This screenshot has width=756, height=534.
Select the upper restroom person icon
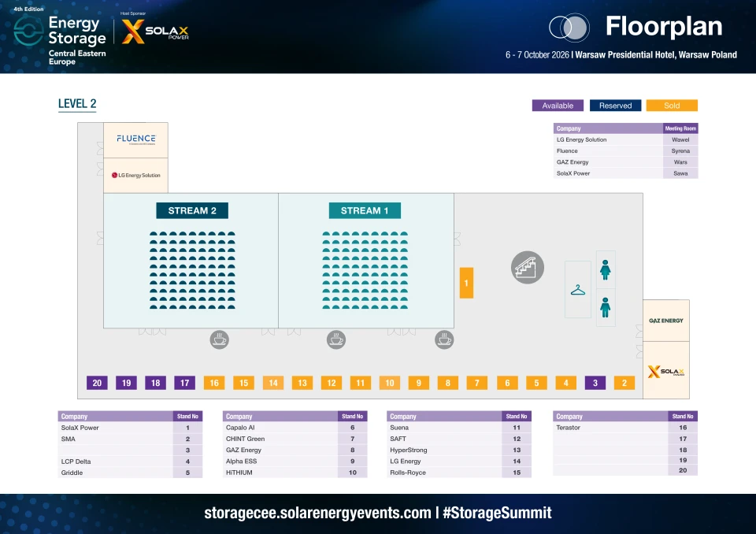pyautogui.click(x=605, y=269)
